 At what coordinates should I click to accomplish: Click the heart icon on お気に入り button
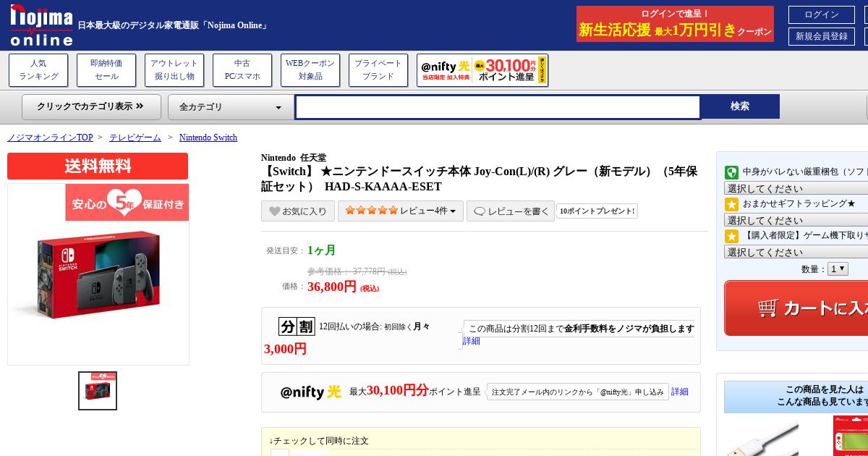[274, 211]
